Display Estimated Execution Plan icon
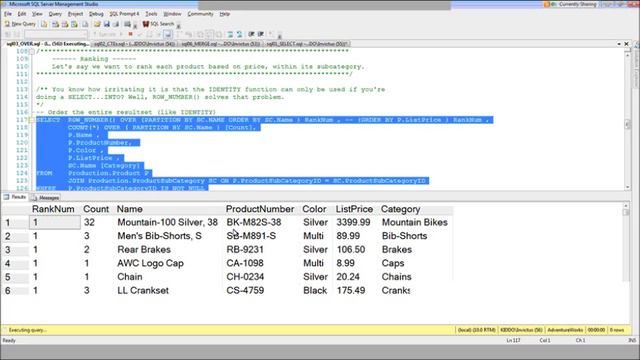 (149, 34)
